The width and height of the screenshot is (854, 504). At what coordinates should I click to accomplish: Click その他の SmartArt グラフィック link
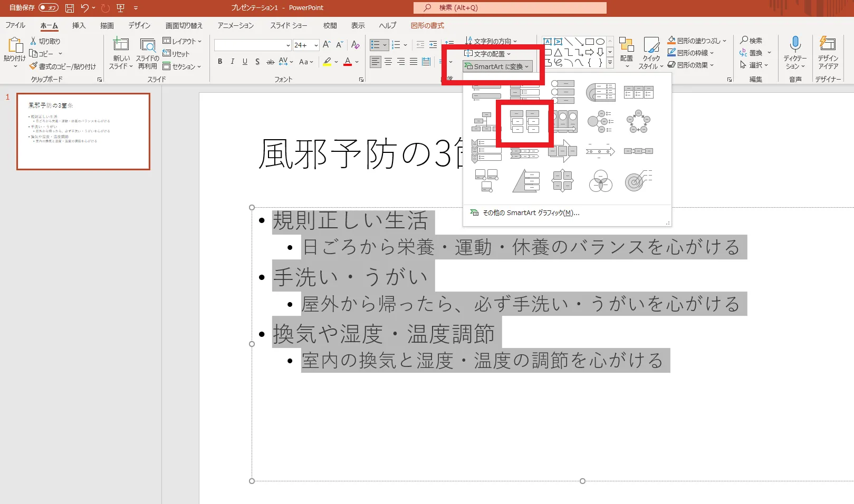click(x=531, y=213)
